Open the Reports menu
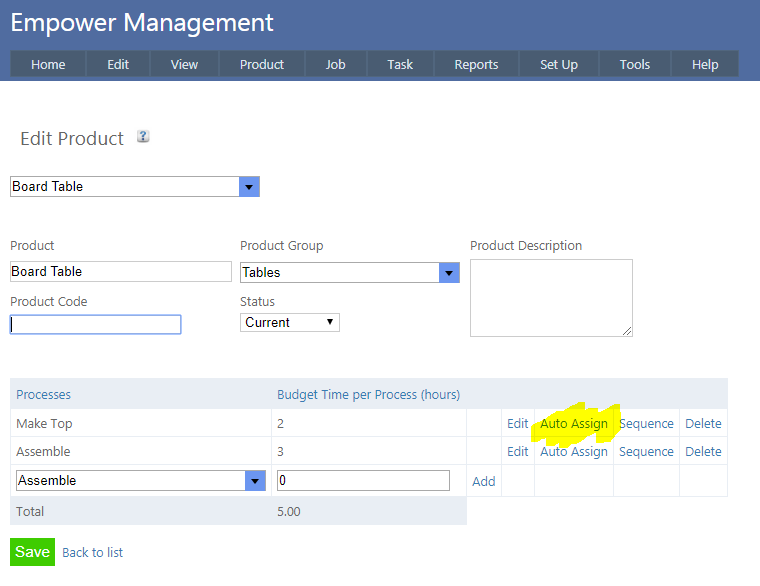Image resolution: width=760 pixels, height=586 pixels. tap(476, 64)
